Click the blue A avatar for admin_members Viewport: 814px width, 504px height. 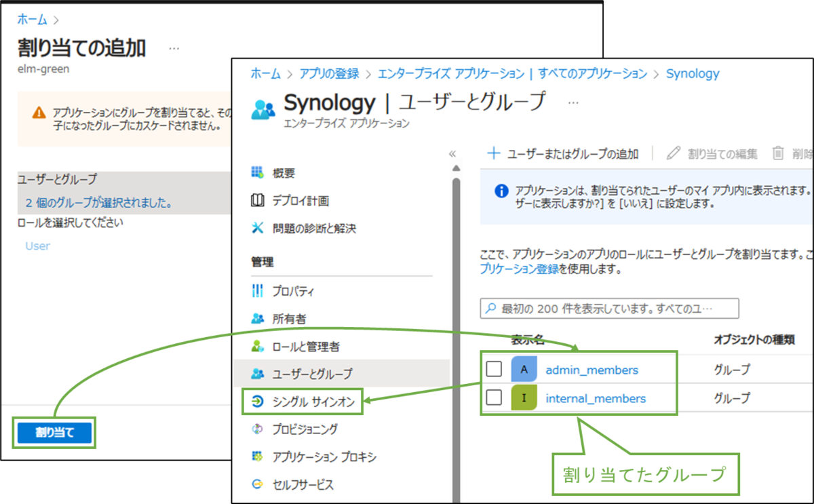coord(524,370)
